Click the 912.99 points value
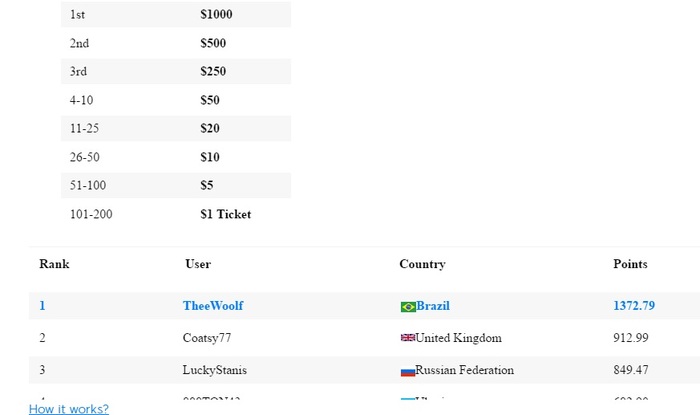The image size is (700, 415). [x=630, y=338]
